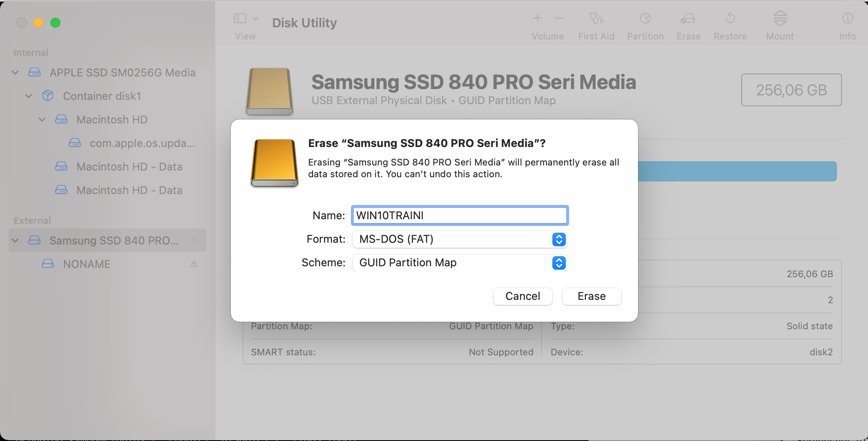The image size is (868, 441).
Task: Click the Samsung SSD 840 PRO Seri Media title
Action: coord(473,82)
